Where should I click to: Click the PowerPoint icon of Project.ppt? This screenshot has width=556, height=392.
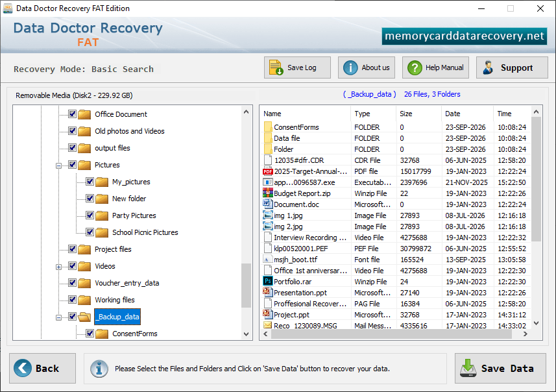tap(267, 314)
